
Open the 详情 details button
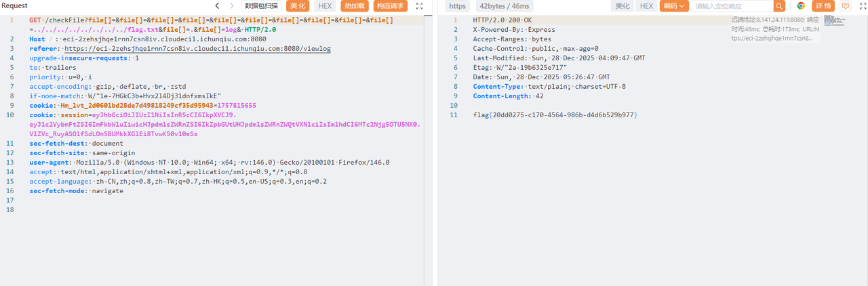(823, 6)
